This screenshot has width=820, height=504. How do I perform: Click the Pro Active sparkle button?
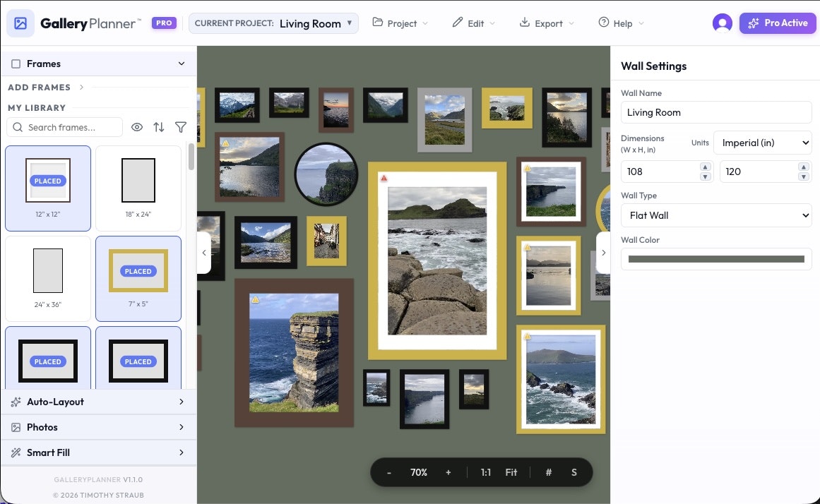pyautogui.click(x=778, y=23)
